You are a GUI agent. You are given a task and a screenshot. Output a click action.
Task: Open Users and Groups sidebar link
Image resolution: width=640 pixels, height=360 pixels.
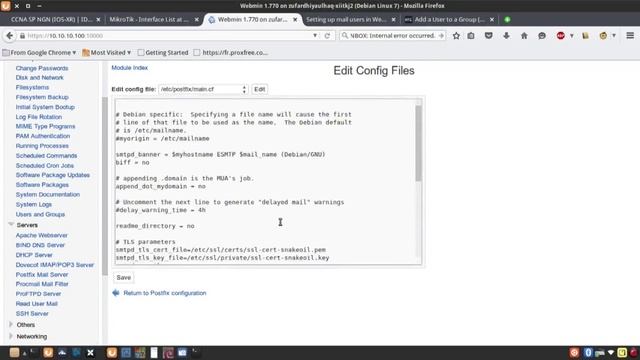tap(40, 214)
